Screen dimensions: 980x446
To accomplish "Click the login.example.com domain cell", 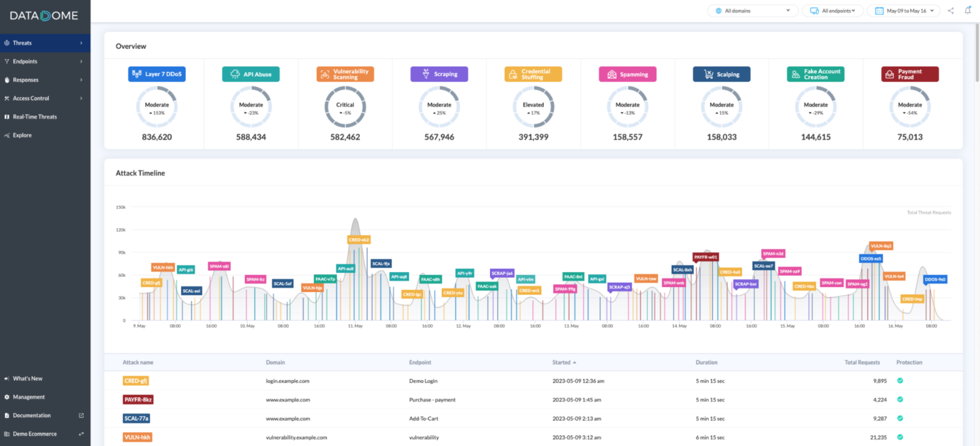I will click(288, 380).
